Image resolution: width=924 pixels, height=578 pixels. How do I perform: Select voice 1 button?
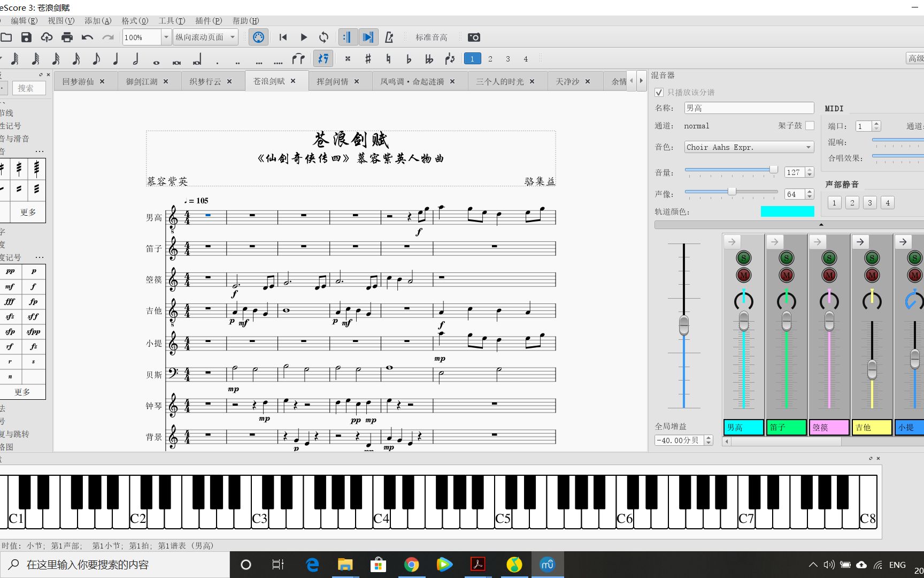pos(472,59)
